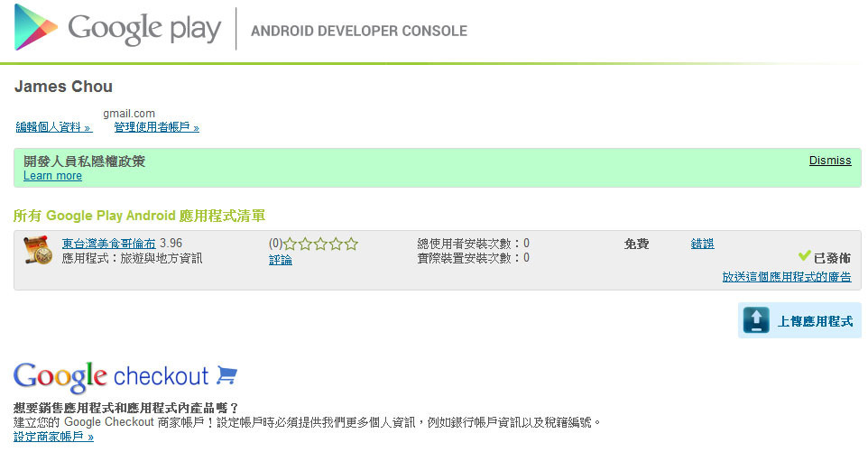This screenshot has width=868, height=452.
Task: Click 總使用者安裝次數：0 text
Action: pos(474,244)
